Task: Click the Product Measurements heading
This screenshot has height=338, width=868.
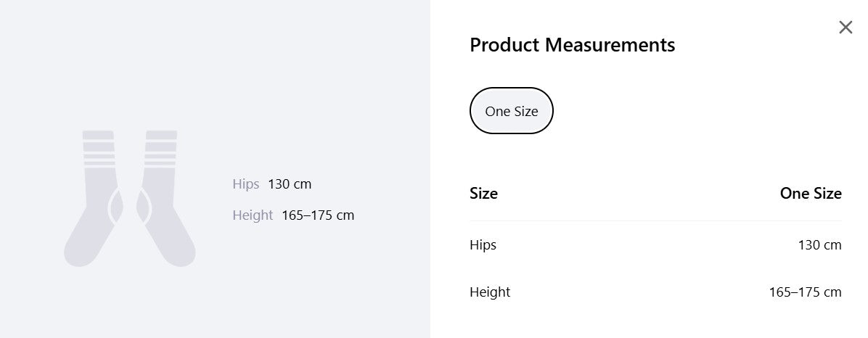Action: 573,45
